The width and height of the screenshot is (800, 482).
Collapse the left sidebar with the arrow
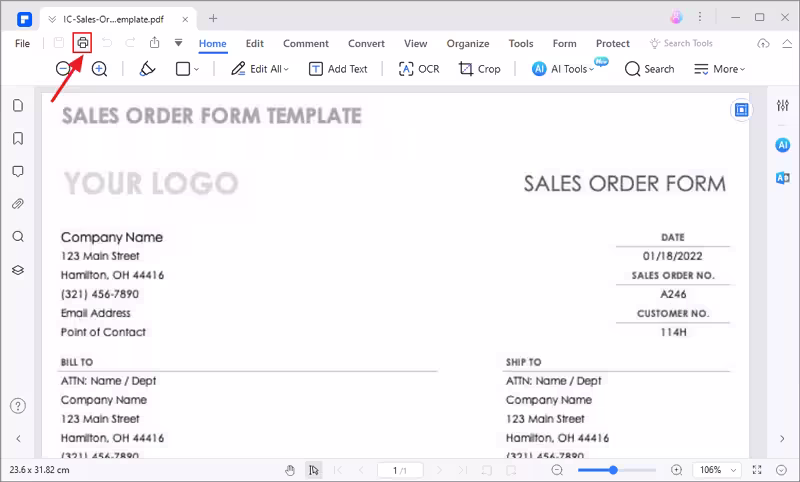[18, 439]
